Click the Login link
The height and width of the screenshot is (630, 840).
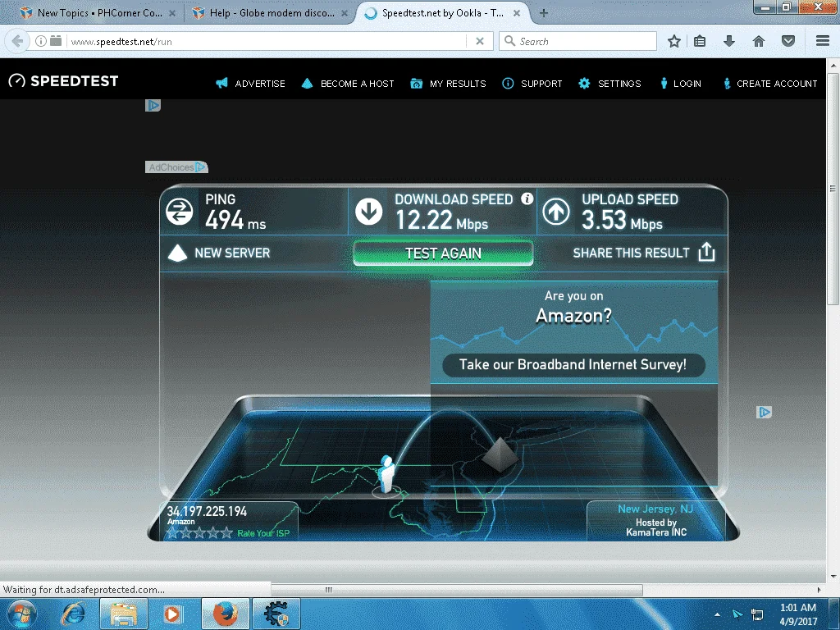687,84
